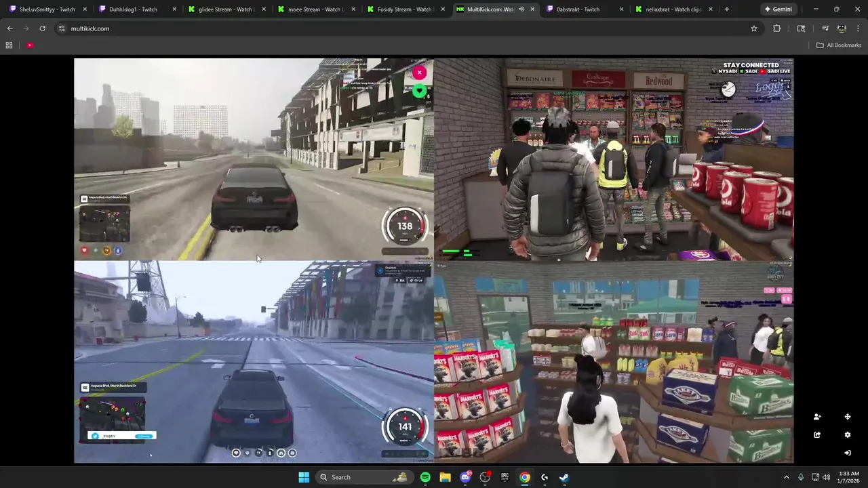Click the sign-in arrow icon
Viewport: 868px width, 488px height.
[847, 453]
